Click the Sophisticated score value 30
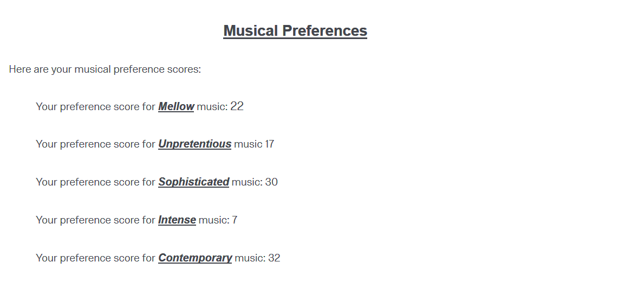Screen dimensions: 644x281 (271, 182)
